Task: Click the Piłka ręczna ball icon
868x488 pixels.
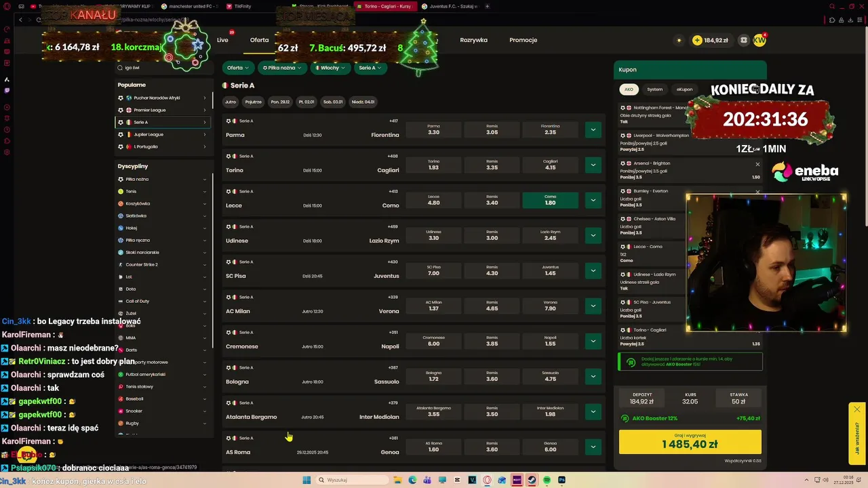Action: click(121, 240)
